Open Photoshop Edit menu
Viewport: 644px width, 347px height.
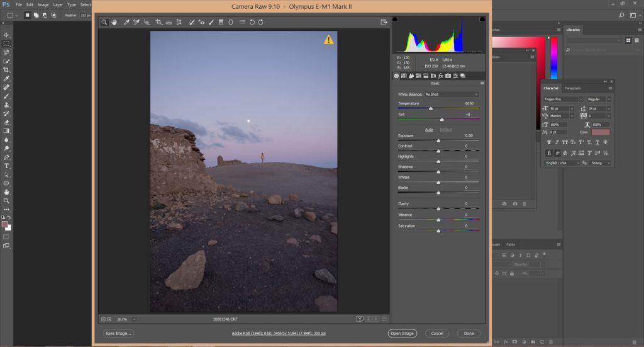pyautogui.click(x=30, y=5)
